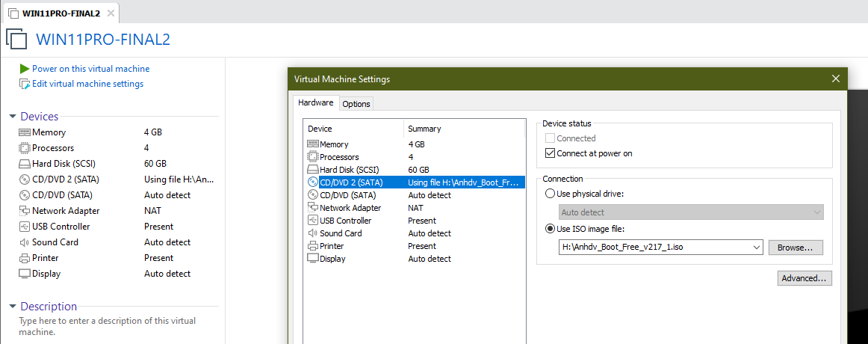868x344 pixels.
Task: Select USB Controller row in settings list
Action: pyautogui.click(x=415, y=221)
